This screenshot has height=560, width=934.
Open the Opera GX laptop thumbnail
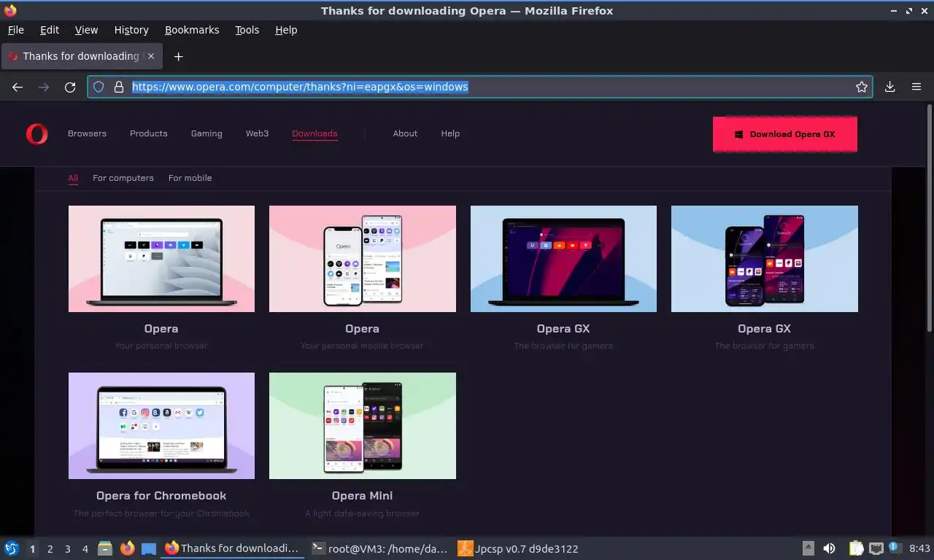[x=563, y=259]
